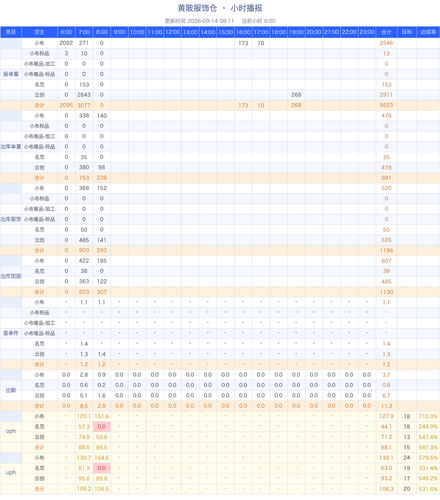The height and width of the screenshot is (500, 440).
Task: Click the grand total 5623
Action: (x=386, y=105)
